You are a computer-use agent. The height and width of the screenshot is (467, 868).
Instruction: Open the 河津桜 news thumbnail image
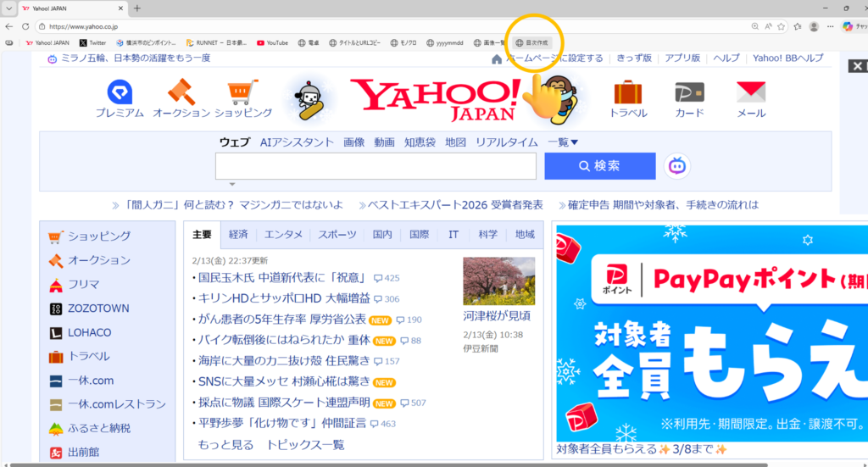tap(498, 281)
